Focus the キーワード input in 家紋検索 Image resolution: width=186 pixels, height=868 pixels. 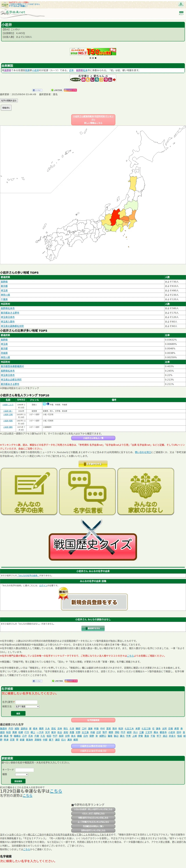tap(25, 770)
